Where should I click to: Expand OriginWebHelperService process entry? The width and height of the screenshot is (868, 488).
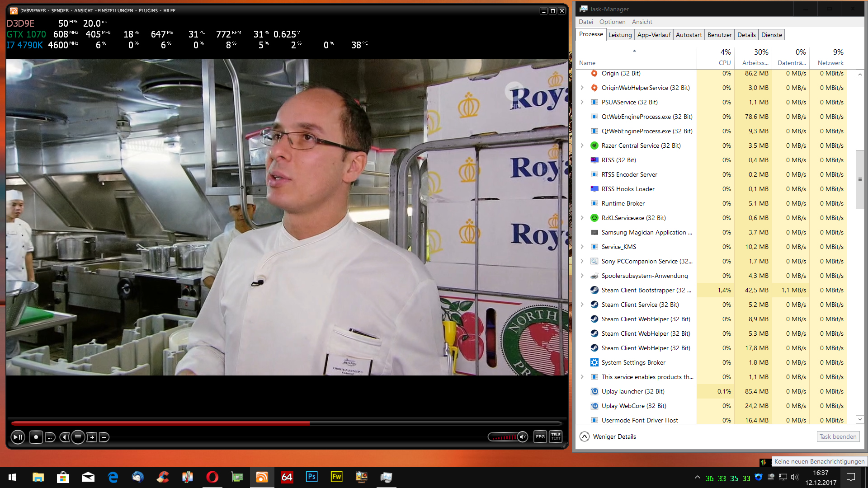pos(582,88)
